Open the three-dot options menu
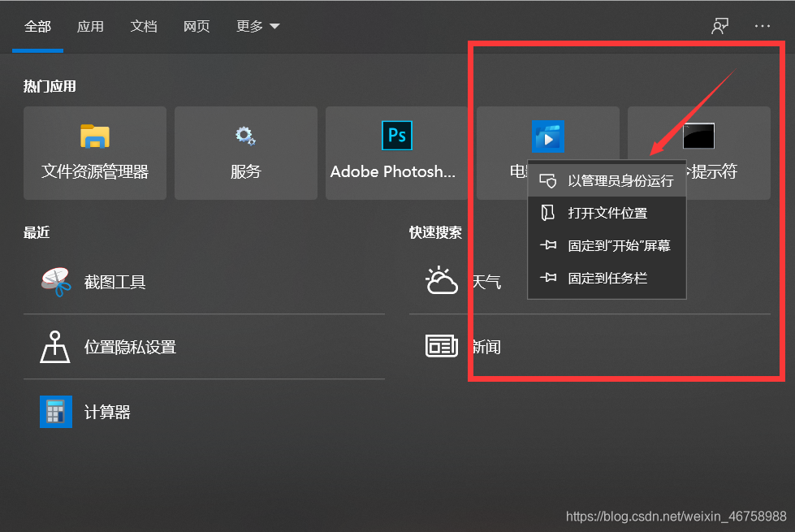This screenshot has height=532, width=795. pyautogui.click(x=762, y=26)
